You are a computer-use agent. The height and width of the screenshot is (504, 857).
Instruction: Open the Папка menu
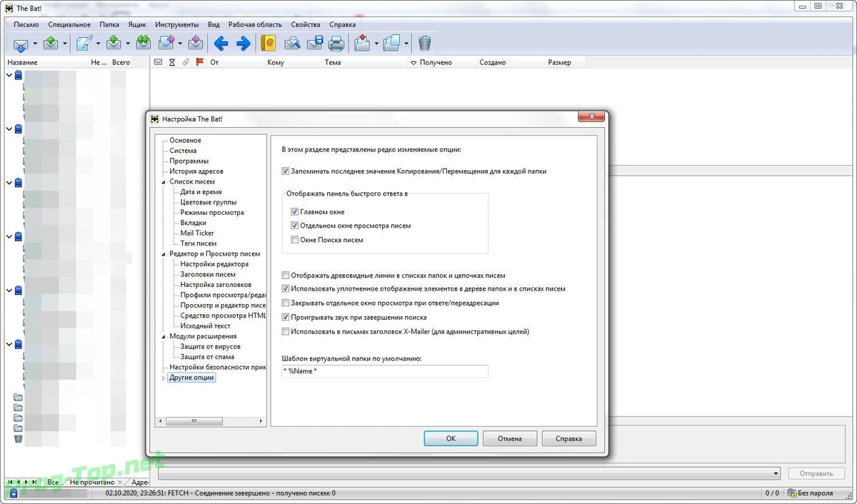click(x=109, y=24)
